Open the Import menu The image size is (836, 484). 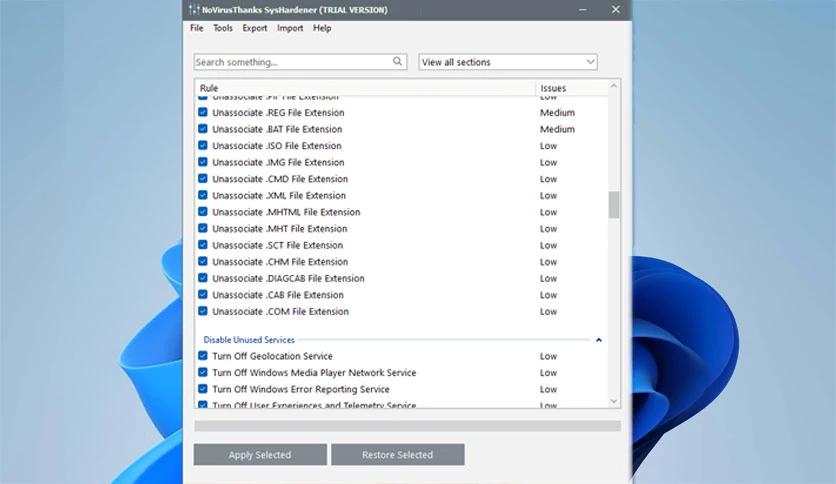click(x=290, y=28)
